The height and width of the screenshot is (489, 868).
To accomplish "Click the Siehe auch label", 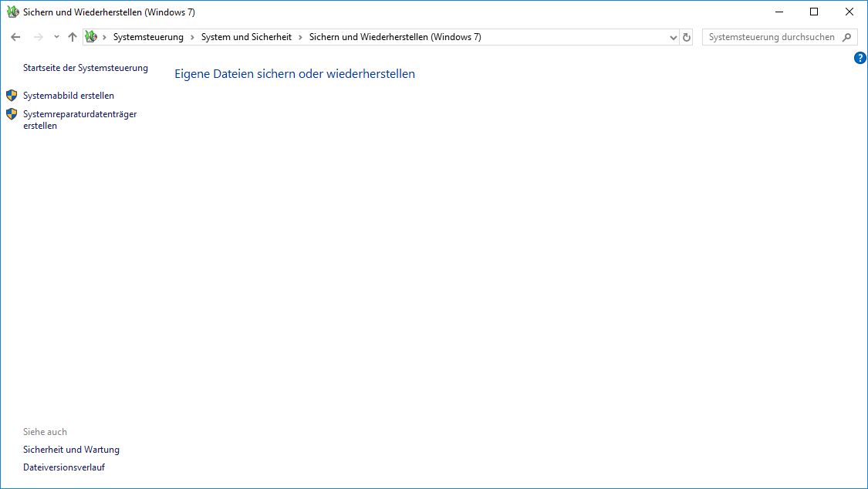I will click(45, 432).
